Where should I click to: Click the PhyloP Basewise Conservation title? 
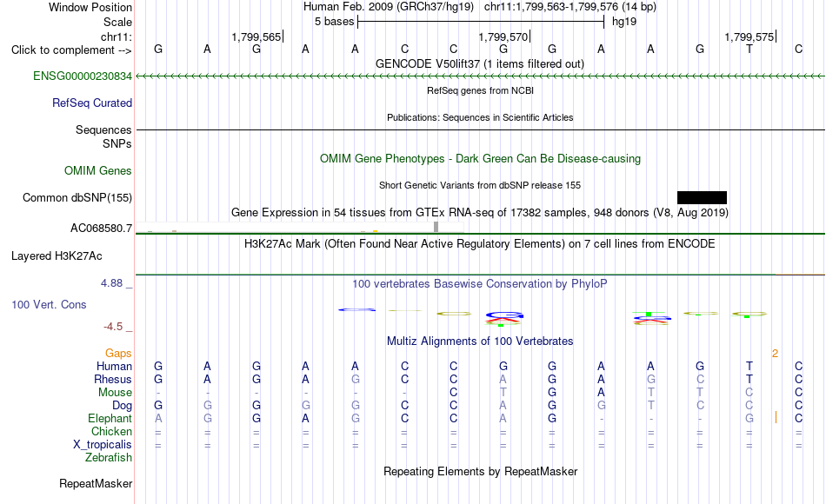pos(479,284)
